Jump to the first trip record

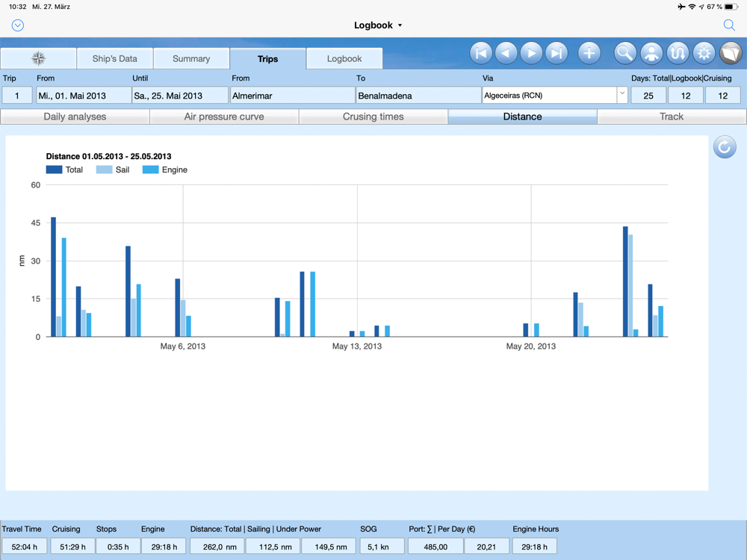pyautogui.click(x=481, y=53)
